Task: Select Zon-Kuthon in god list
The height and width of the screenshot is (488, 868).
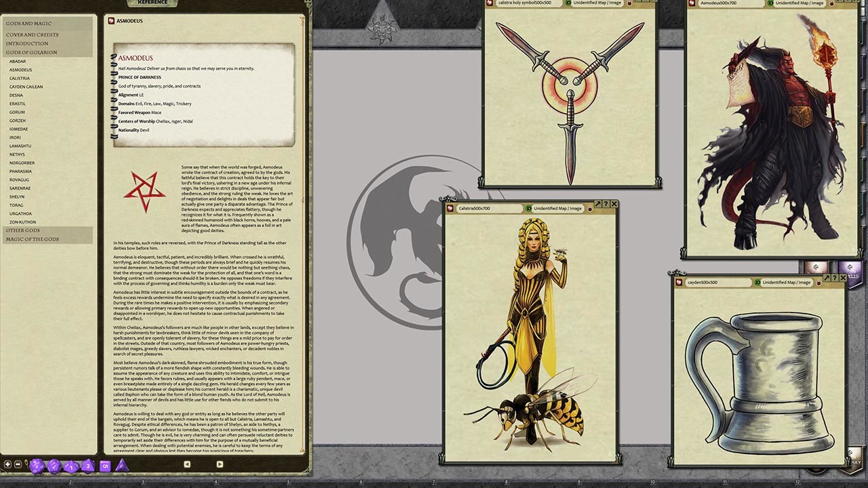Action: click(22, 222)
